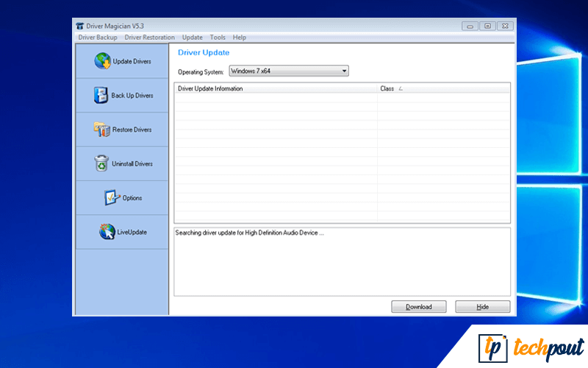Image resolution: width=588 pixels, height=368 pixels.
Task: Click the Back Up Drivers icon
Action: pyautogui.click(x=101, y=95)
